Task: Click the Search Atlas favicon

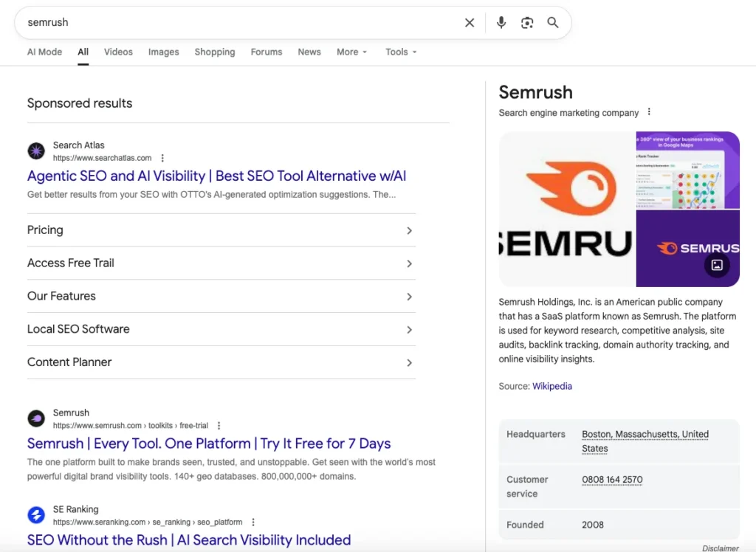Action: point(36,151)
